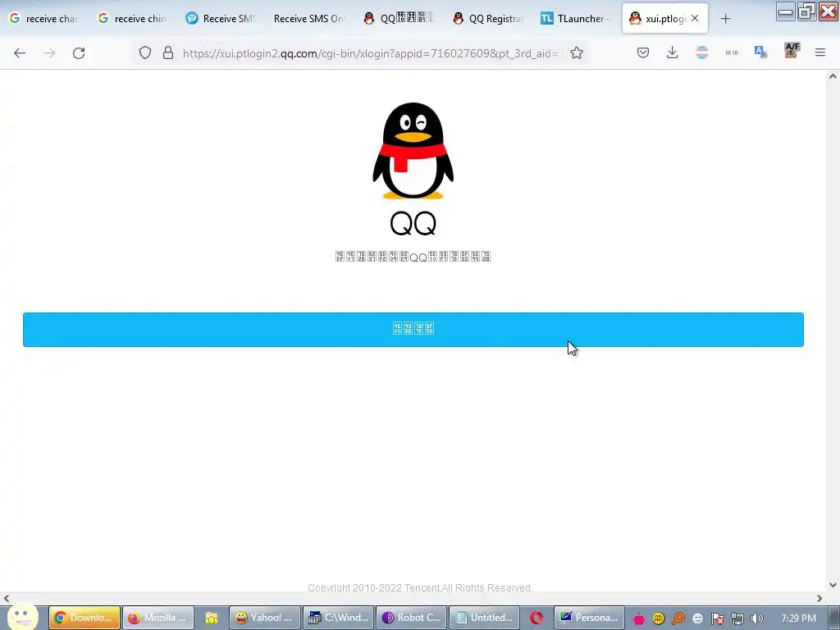This screenshot has width=840, height=630.
Task: Open the Opera taskbar icon
Action: (536, 618)
